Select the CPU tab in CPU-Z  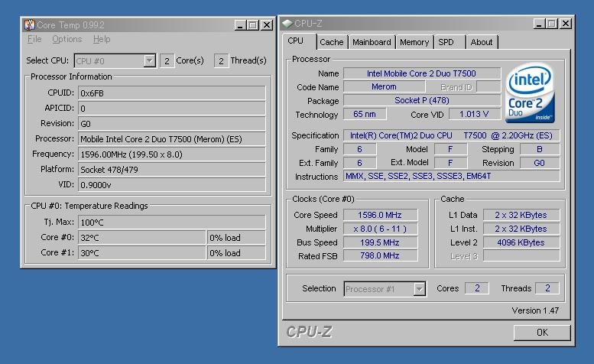[x=296, y=41]
